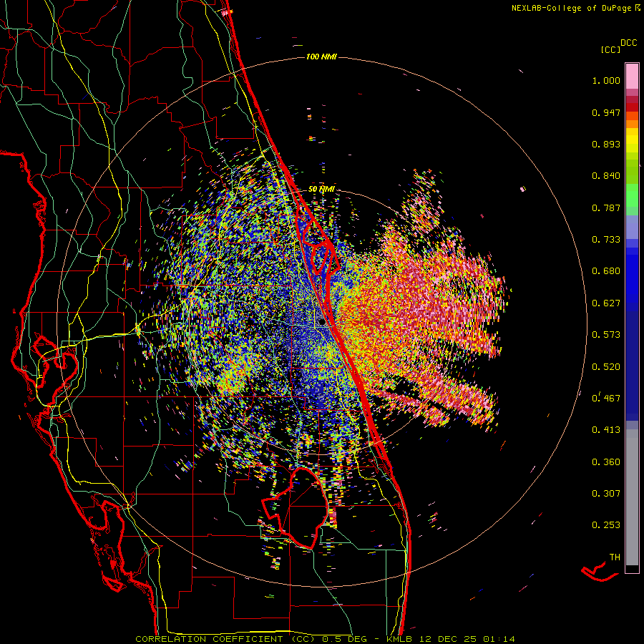Click the 0.253 scale value
644x644 pixels.
pyautogui.click(x=606, y=525)
